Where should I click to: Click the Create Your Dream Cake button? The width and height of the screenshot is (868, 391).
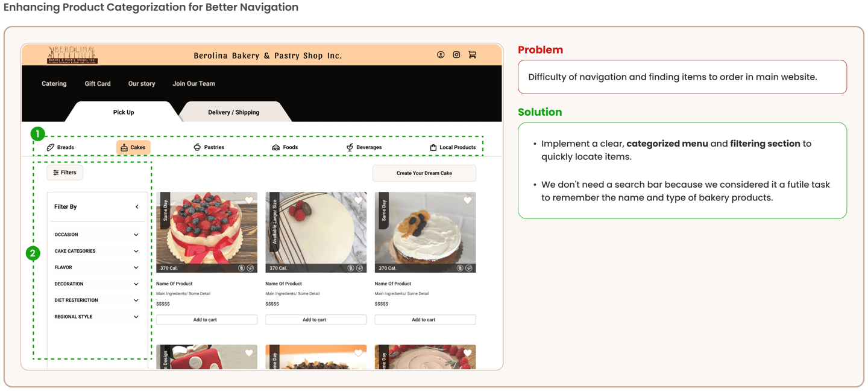(424, 173)
